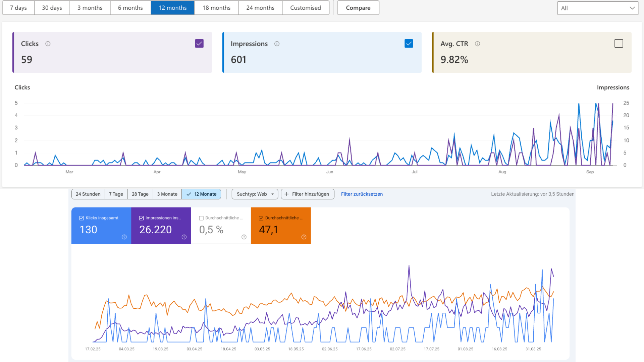This screenshot has height=362, width=644.
Task: Click the info icon beside Impressions
Action: click(277, 44)
